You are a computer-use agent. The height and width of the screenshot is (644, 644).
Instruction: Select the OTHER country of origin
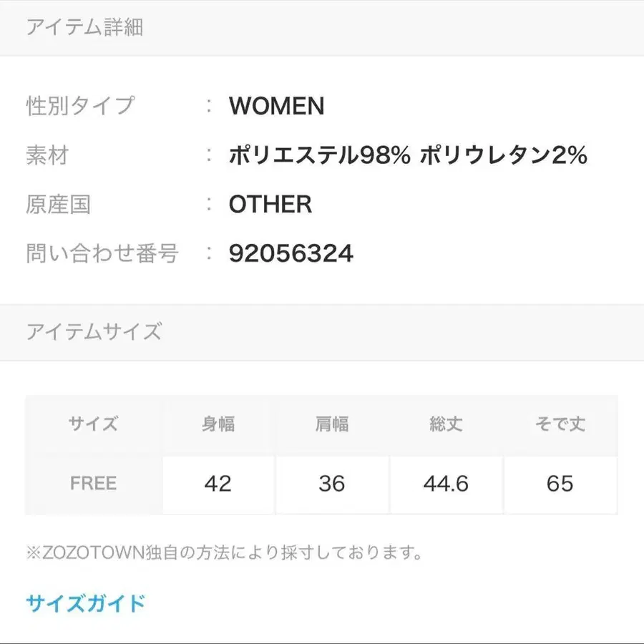[270, 205]
